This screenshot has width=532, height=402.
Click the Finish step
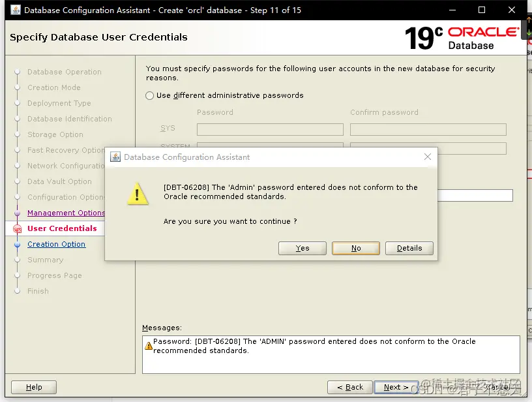[38, 291]
